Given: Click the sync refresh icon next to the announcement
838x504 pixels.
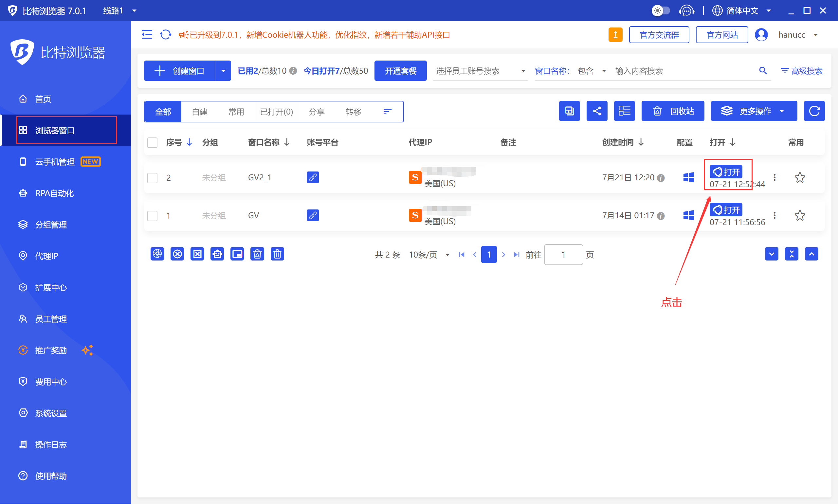Looking at the screenshot, I should click(165, 35).
